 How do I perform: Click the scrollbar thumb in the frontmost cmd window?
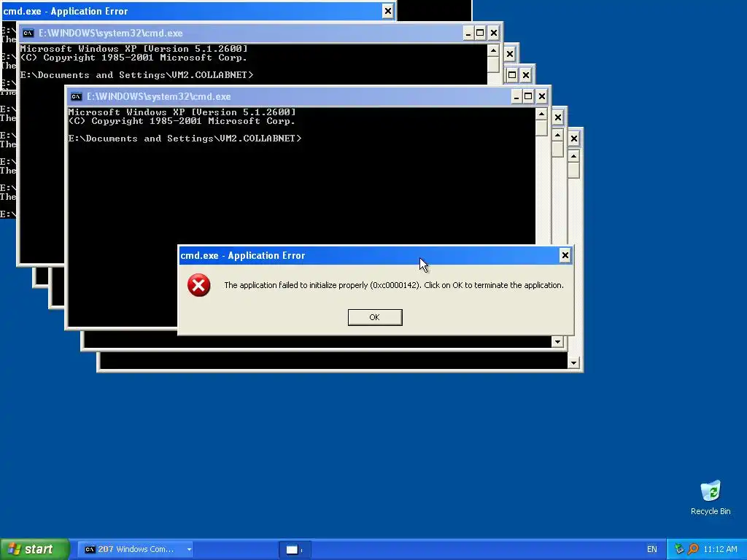click(541, 128)
